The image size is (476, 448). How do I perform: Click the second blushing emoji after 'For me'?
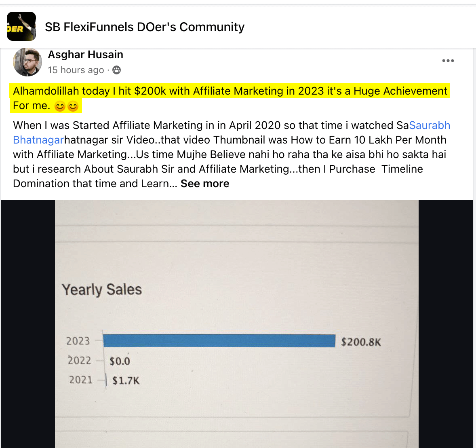point(73,106)
